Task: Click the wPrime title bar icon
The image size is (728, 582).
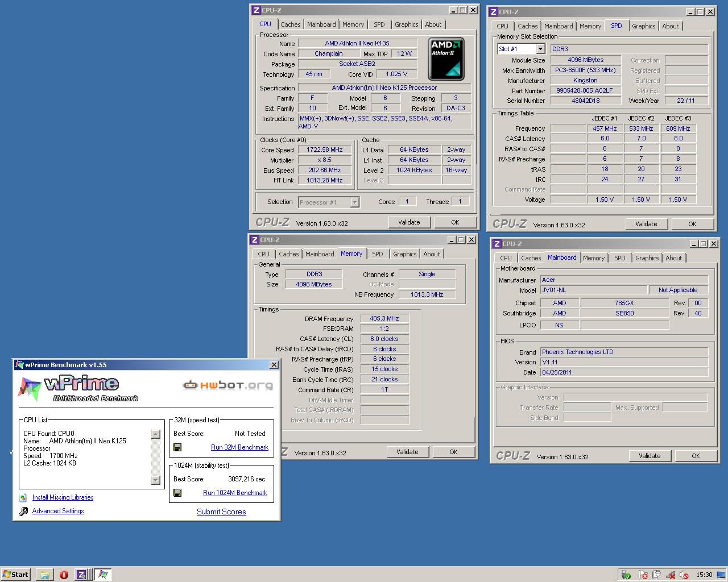Action: [x=19, y=365]
